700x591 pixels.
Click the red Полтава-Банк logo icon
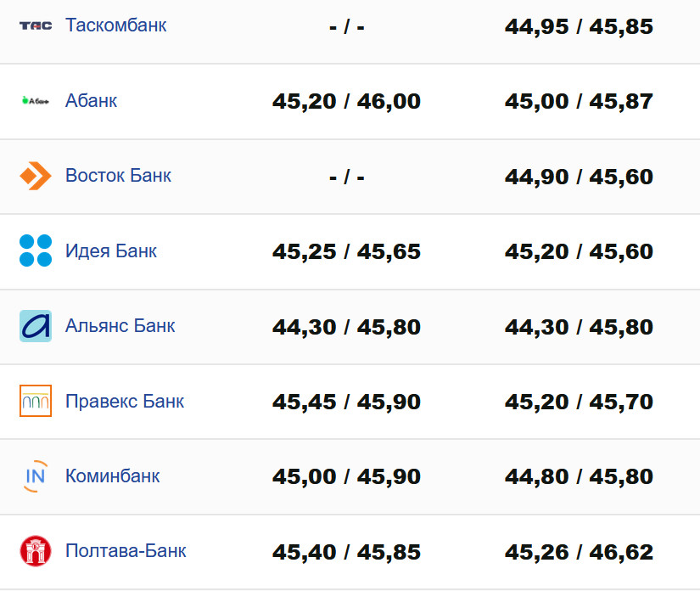(36, 551)
